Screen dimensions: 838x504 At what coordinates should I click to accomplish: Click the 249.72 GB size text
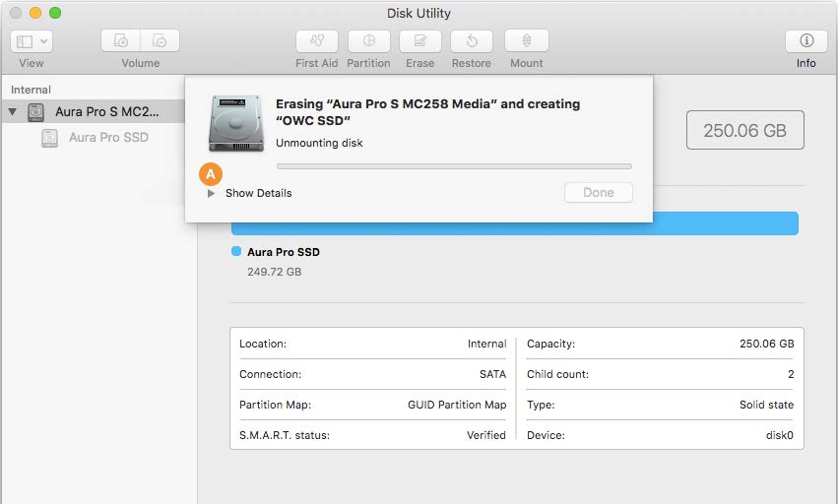(x=274, y=272)
